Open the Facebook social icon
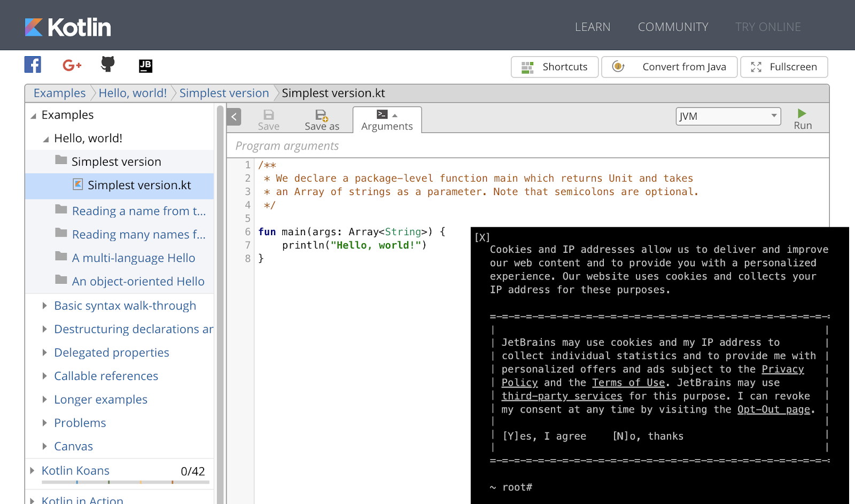855x504 pixels. tap(33, 65)
